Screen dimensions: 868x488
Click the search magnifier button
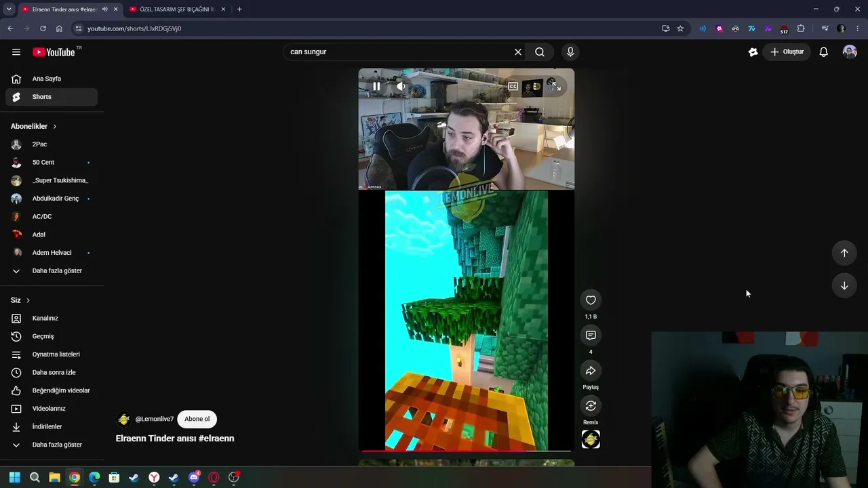coord(540,52)
